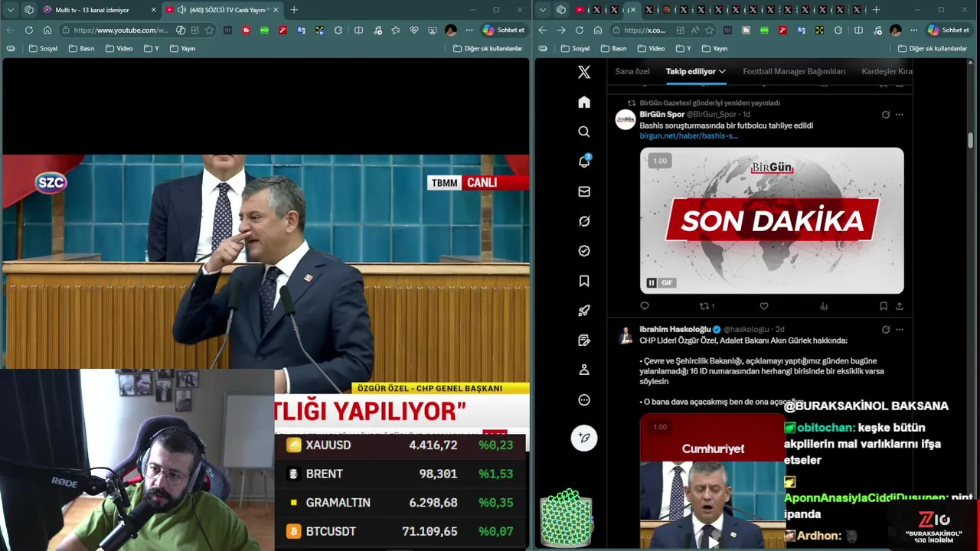980x551 pixels.
Task: Ask Grok about the BirGün Spor post
Action: (x=886, y=115)
